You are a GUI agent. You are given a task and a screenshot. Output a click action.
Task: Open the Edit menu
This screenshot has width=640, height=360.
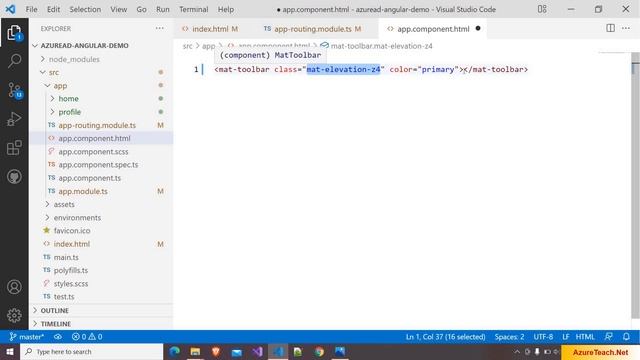coord(53,9)
